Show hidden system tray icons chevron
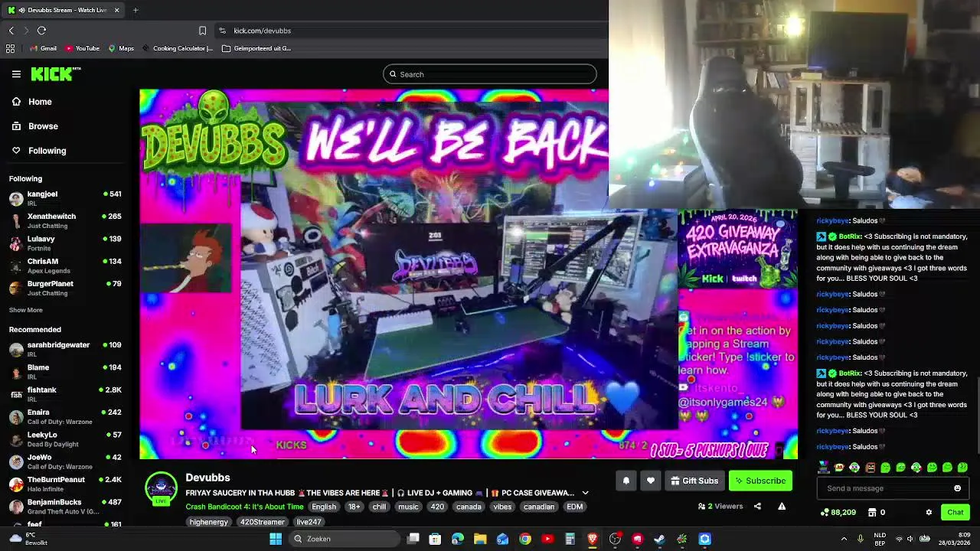Viewport: 980px width, 551px height. 844,539
